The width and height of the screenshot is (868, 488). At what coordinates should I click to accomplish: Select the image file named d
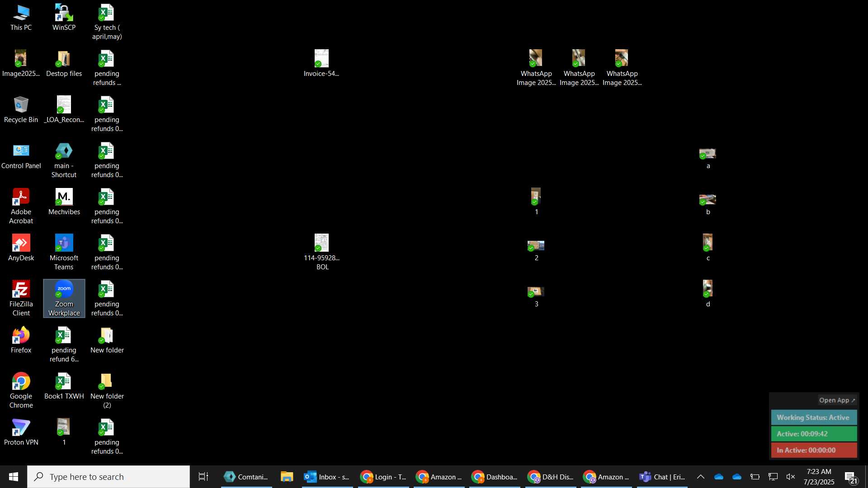[x=708, y=294]
